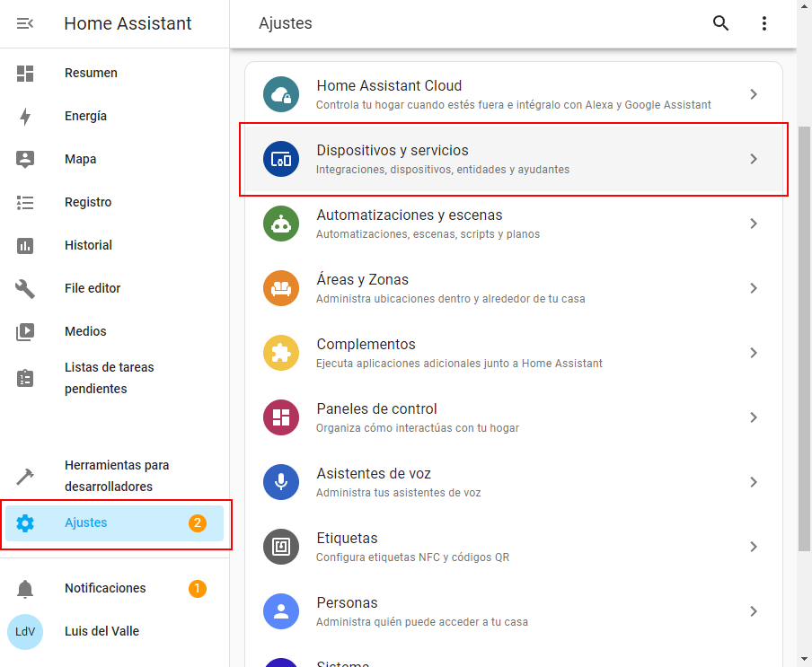Open File editor in the sidebar
This screenshot has width=812, height=667.
point(93,288)
